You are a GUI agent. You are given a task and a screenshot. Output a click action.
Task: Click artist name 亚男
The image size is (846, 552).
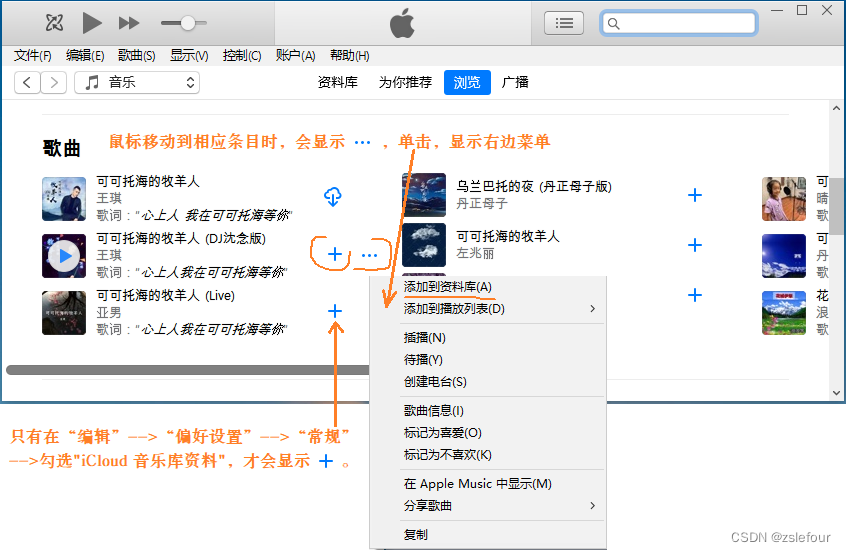coord(109,312)
